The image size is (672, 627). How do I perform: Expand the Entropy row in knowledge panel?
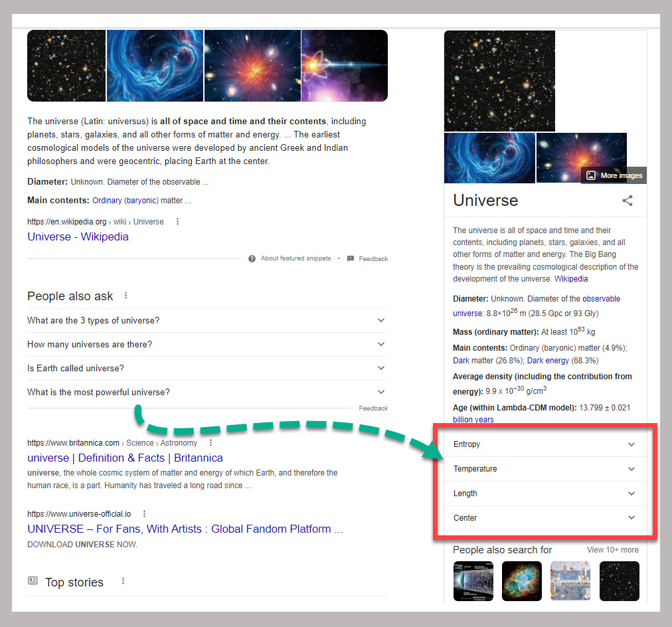coord(545,444)
